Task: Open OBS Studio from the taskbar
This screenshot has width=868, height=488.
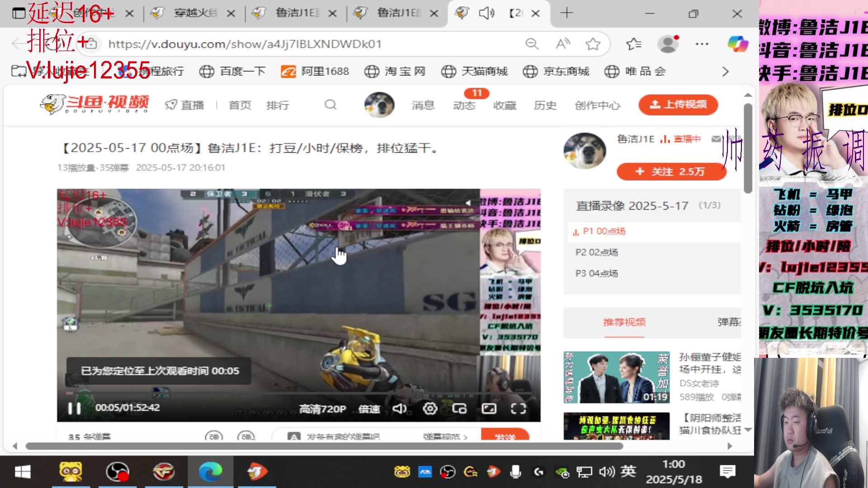Action: [x=118, y=472]
